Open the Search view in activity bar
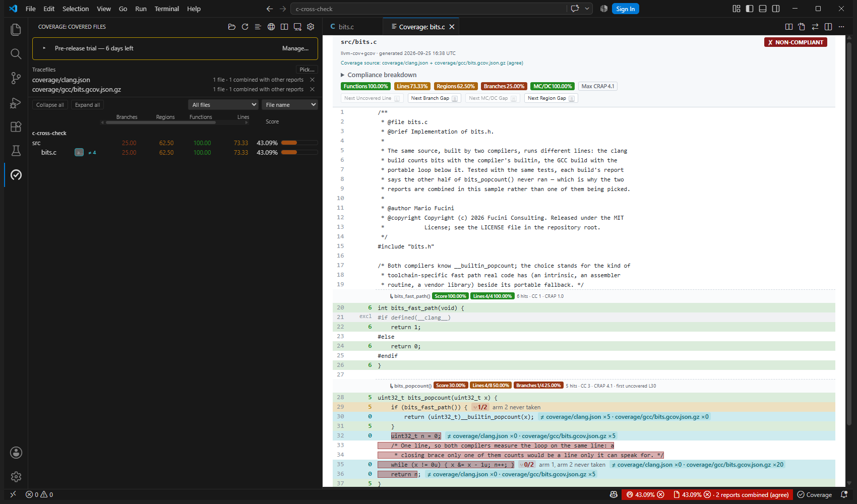The width and height of the screenshot is (857, 504). (16, 54)
